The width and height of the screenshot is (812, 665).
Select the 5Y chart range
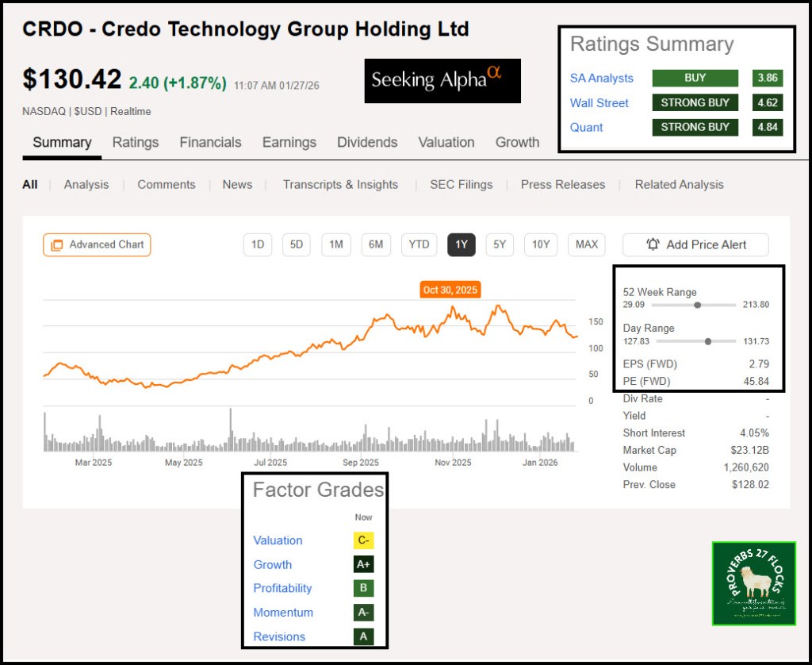click(x=500, y=244)
